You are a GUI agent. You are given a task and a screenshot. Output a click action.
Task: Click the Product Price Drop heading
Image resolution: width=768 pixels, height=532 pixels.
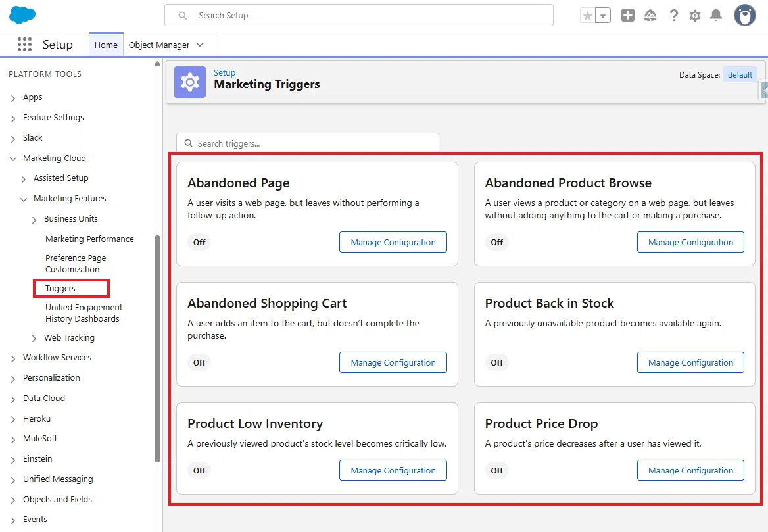coord(541,423)
